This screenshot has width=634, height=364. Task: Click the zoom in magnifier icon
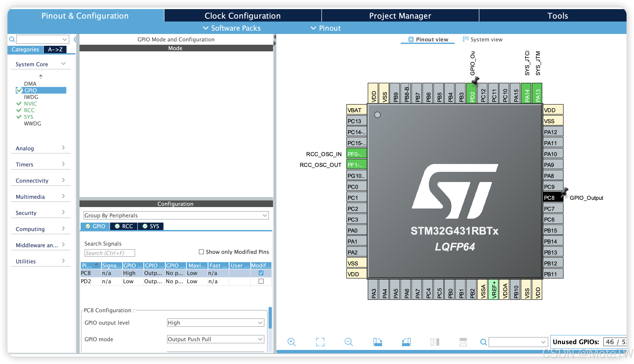291,342
